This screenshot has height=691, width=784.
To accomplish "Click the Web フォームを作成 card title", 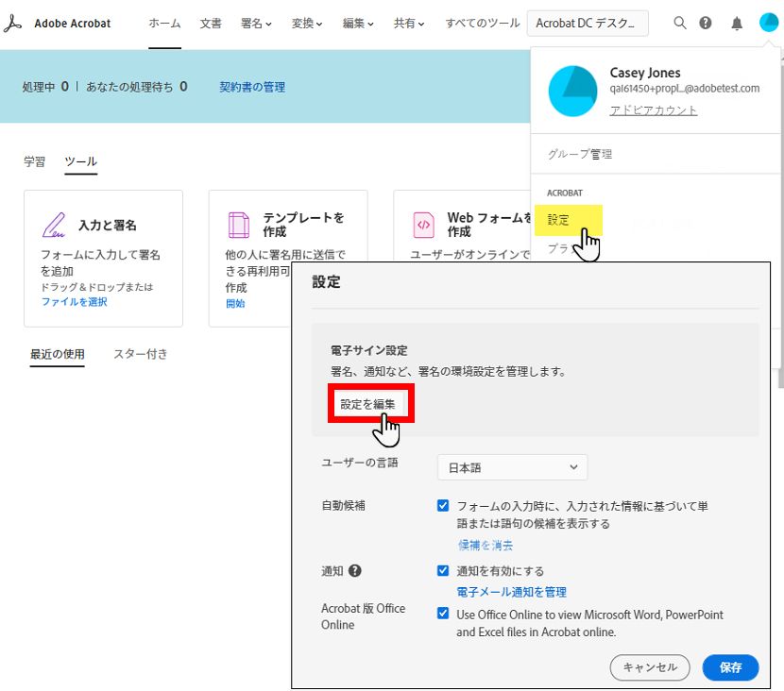I will [x=489, y=225].
